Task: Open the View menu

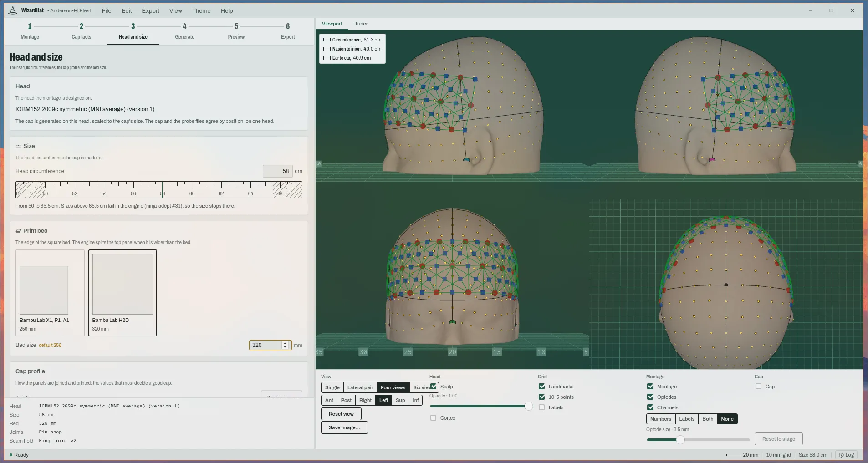Action: 176,11
